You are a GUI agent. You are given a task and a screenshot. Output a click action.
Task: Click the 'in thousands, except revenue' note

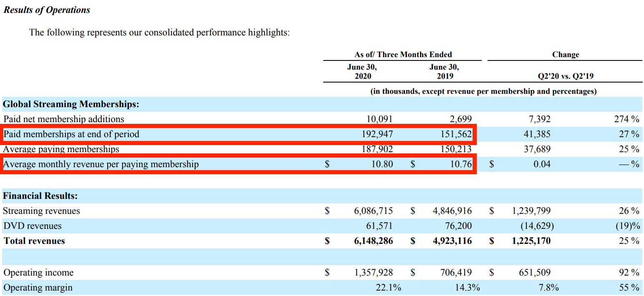point(483,91)
